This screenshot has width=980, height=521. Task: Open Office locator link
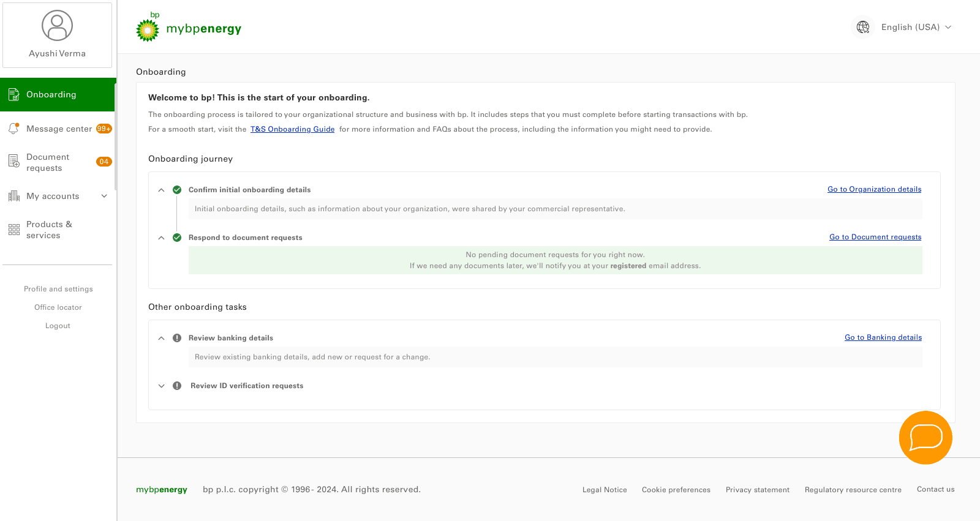(x=58, y=307)
